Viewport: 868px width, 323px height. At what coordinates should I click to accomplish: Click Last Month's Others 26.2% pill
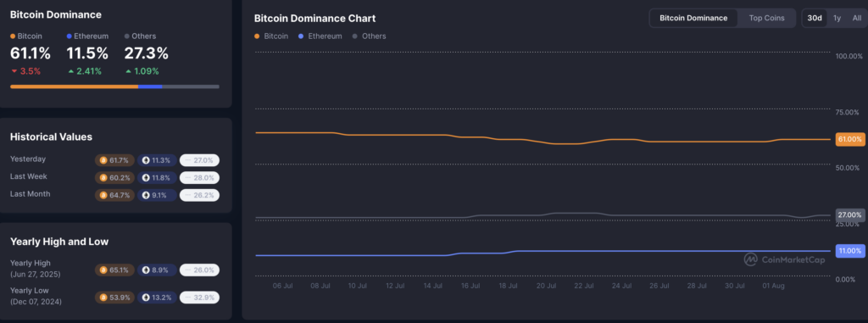pyautogui.click(x=199, y=195)
